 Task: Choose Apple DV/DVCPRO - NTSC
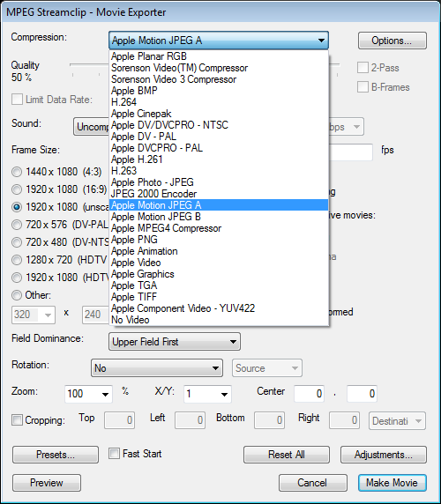(x=219, y=125)
